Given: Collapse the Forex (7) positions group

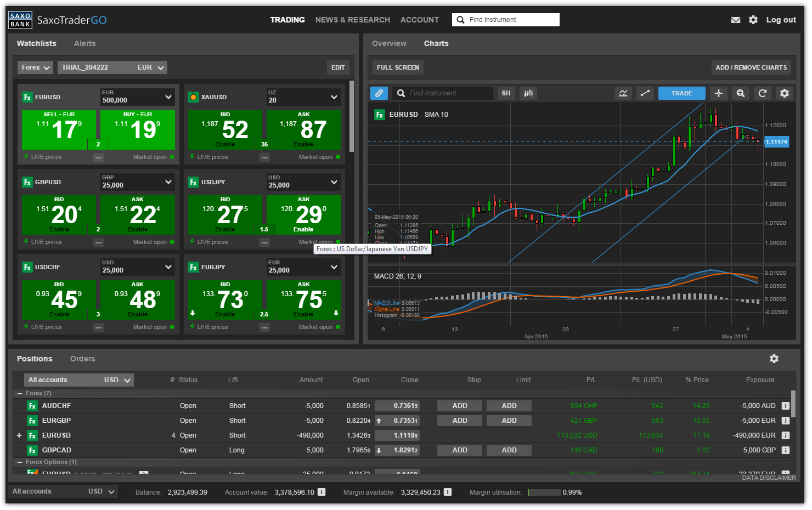Looking at the screenshot, I should pos(20,394).
